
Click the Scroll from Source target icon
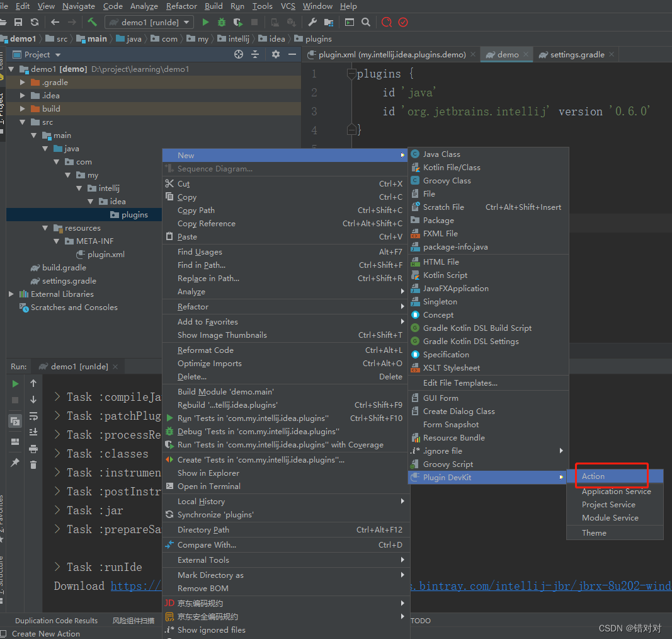point(239,54)
